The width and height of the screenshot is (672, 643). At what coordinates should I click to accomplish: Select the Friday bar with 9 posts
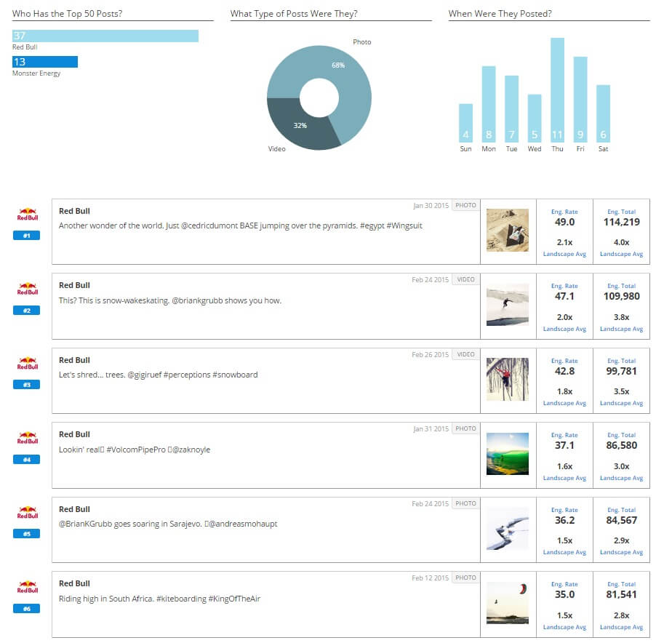(580, 100)
